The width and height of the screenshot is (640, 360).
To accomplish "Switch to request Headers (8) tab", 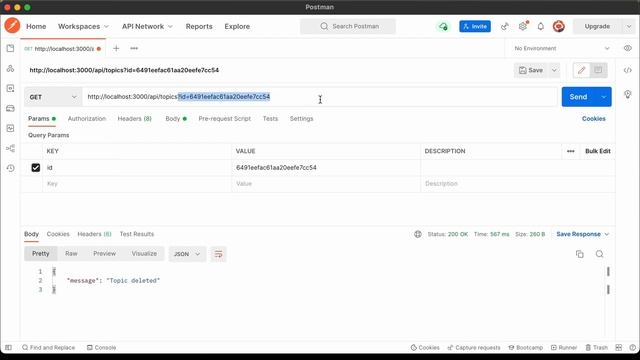I will tap(135, 119).
